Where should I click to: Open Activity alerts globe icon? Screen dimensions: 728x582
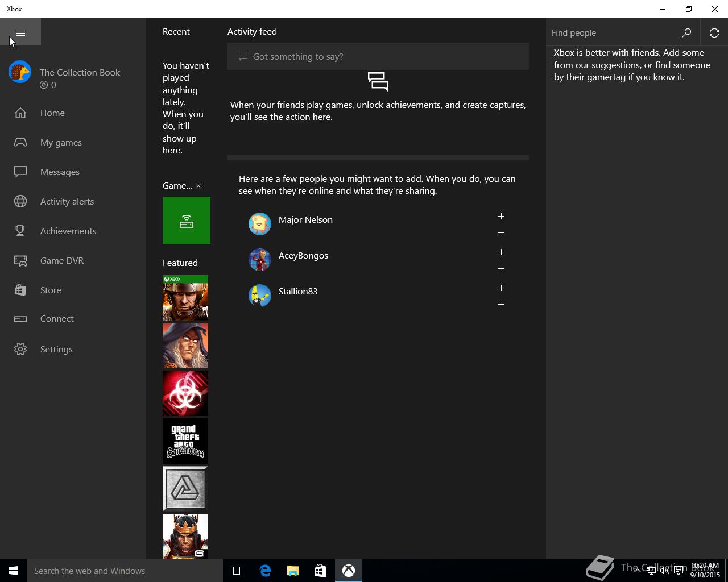click(20, 201)
